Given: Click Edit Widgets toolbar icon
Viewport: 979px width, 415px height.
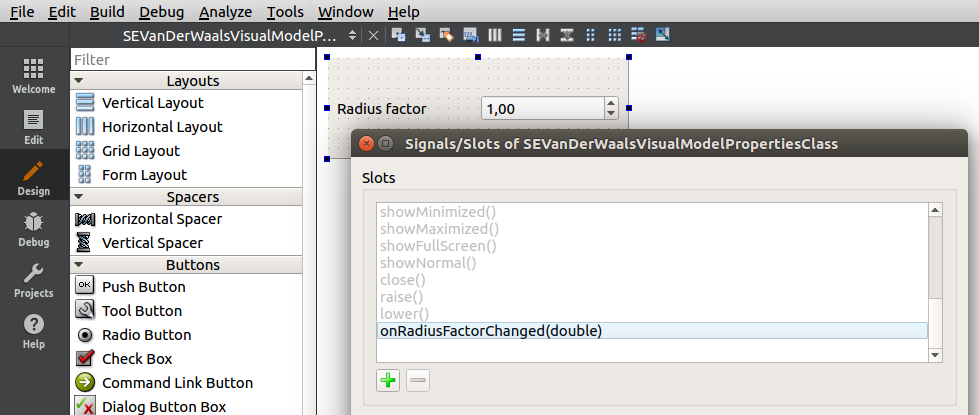Looking at the screenshot, I should click(398, 35).
